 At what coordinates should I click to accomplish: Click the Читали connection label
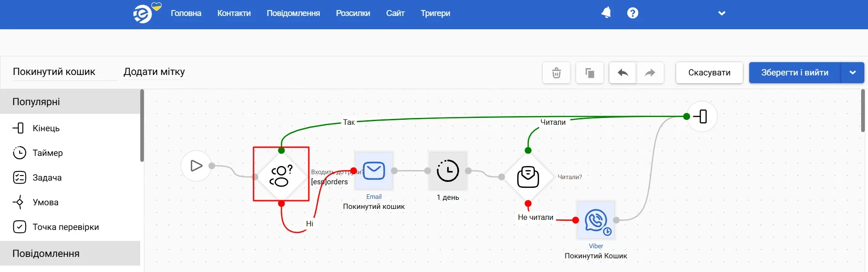[x=553, y=122]
